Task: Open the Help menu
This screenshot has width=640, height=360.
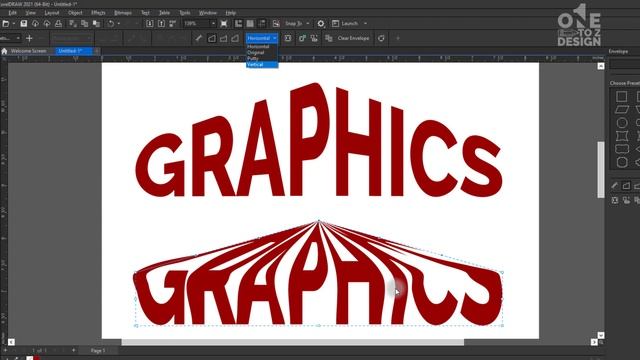Action: pyautogui.click(x=231, y=13)
